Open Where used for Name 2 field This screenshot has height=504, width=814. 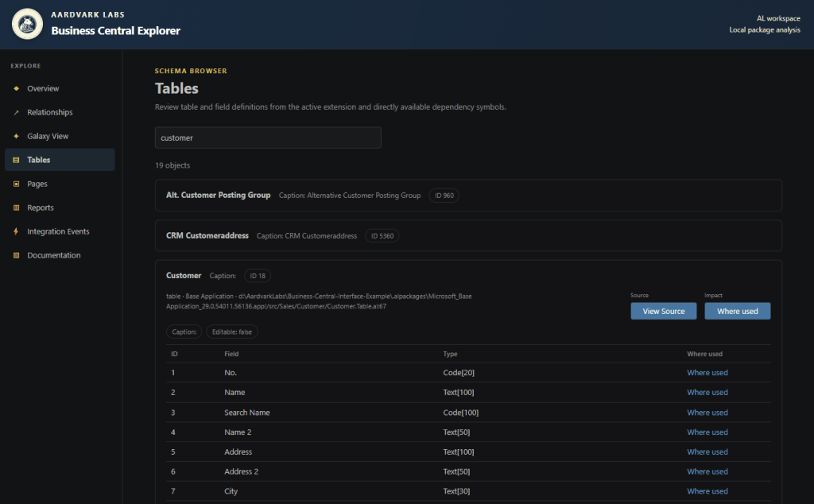point(707,432)
